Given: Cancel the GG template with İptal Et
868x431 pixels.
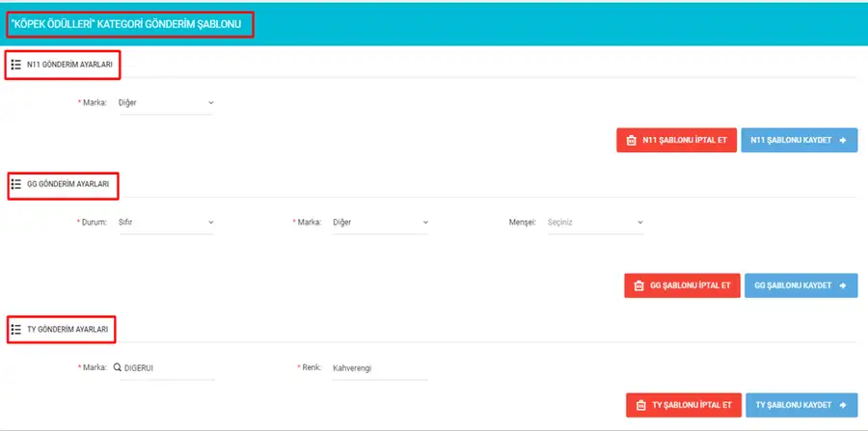Looking at the screenshot, I should click(682, 285).
